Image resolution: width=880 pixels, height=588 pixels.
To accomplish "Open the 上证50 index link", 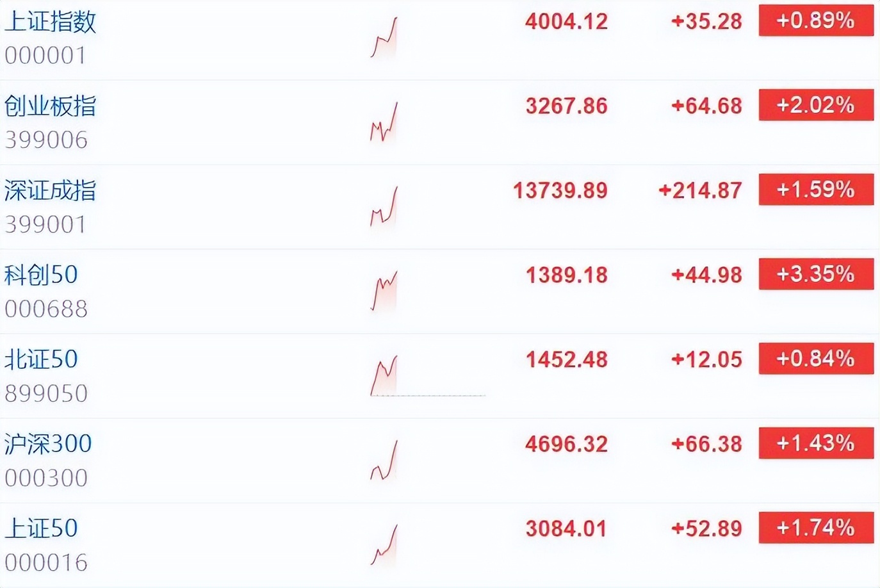I will pos(41,529).
